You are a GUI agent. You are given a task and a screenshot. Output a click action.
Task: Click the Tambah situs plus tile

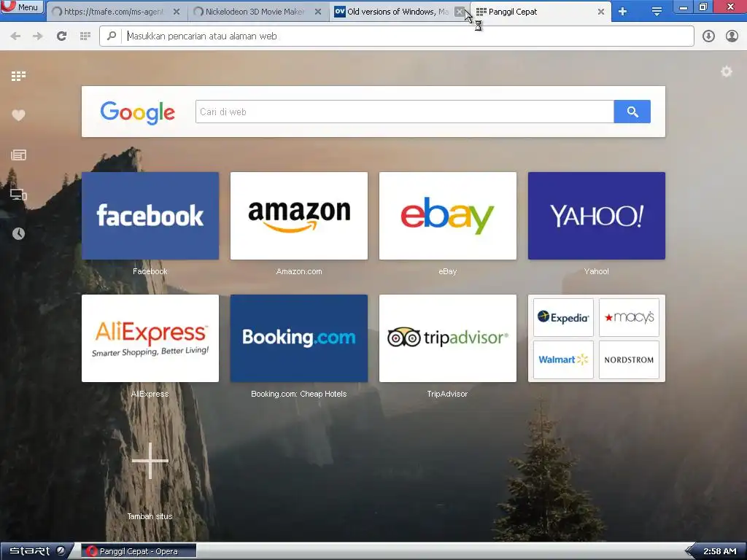(150, 461)
